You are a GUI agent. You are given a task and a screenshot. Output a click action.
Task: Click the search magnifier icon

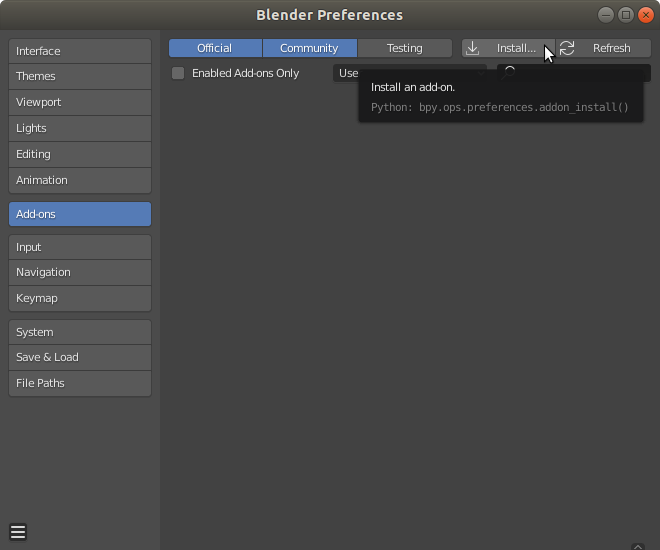pos(508,72)
